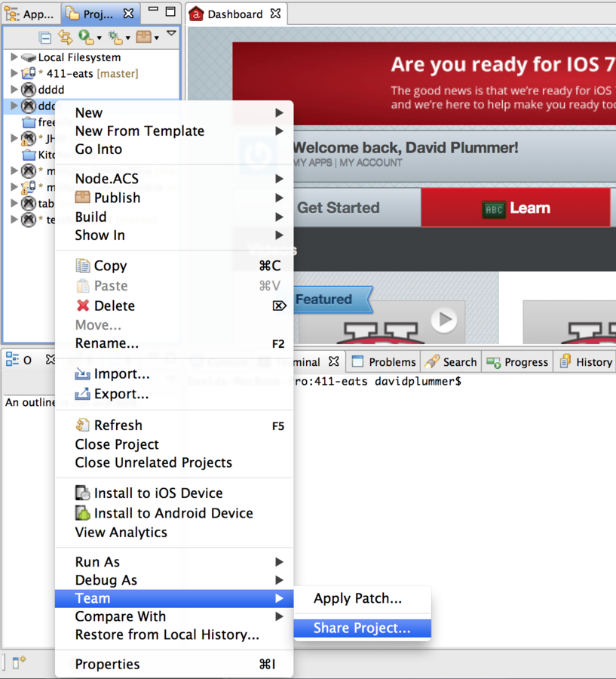Switch to the Problems tab
Image resolution: width=616 pixels, height=679 pixels.
tap(384, 361)
